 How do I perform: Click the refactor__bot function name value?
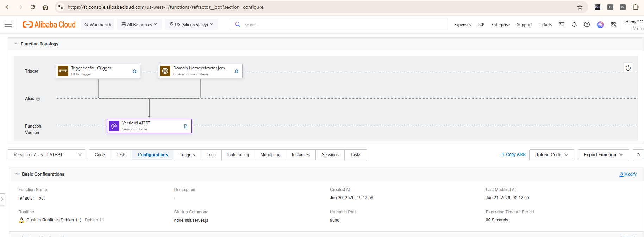[31, 198]
